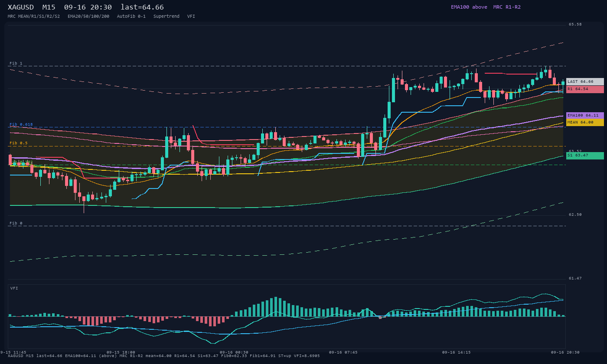Select the S1 63.47 price tag
The height and width of the screenshot is (364, 607).
[x=585, y=156]
